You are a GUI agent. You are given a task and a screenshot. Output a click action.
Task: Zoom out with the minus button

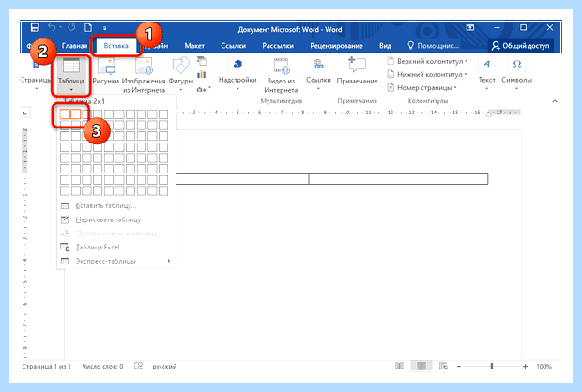(459, 367)
